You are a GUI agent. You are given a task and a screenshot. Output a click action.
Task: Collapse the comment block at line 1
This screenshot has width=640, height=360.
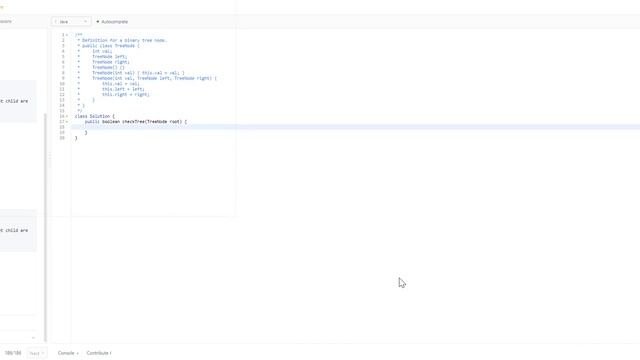tap(67, 35)
